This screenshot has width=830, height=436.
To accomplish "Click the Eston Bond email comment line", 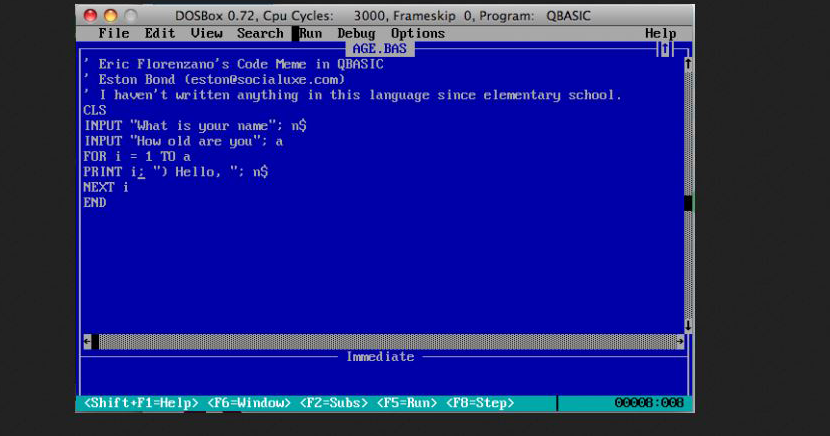I will [214, 79].
